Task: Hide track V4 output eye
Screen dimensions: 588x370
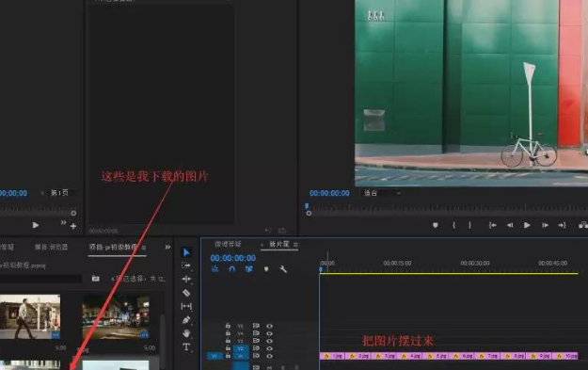Action: (269, 333)
